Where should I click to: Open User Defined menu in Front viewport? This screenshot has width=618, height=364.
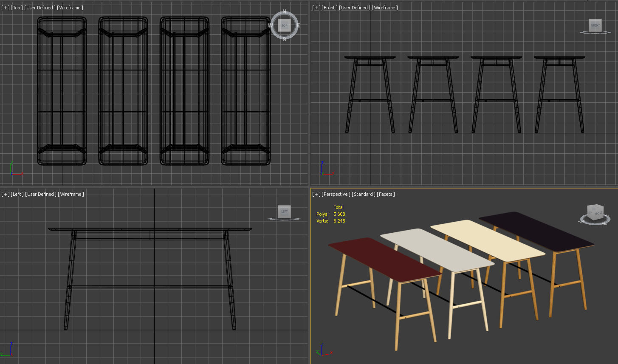355,8
